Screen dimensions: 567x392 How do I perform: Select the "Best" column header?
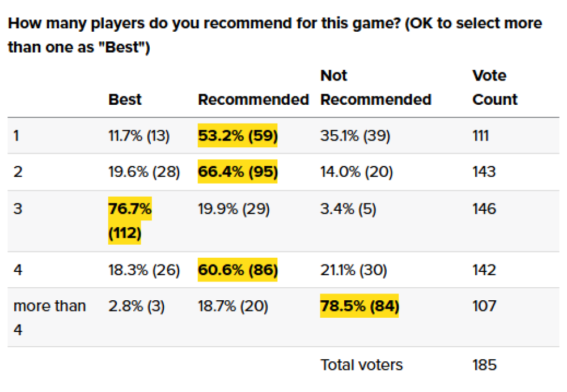(125, 100)
